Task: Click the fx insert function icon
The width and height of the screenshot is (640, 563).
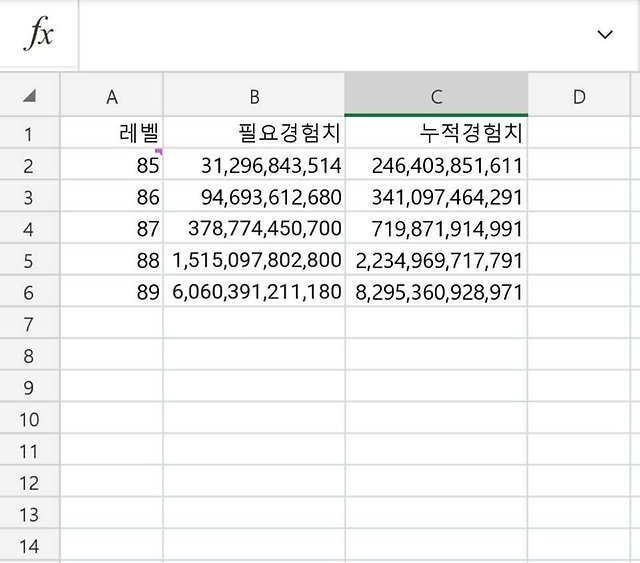Action: tap(38, 35)
